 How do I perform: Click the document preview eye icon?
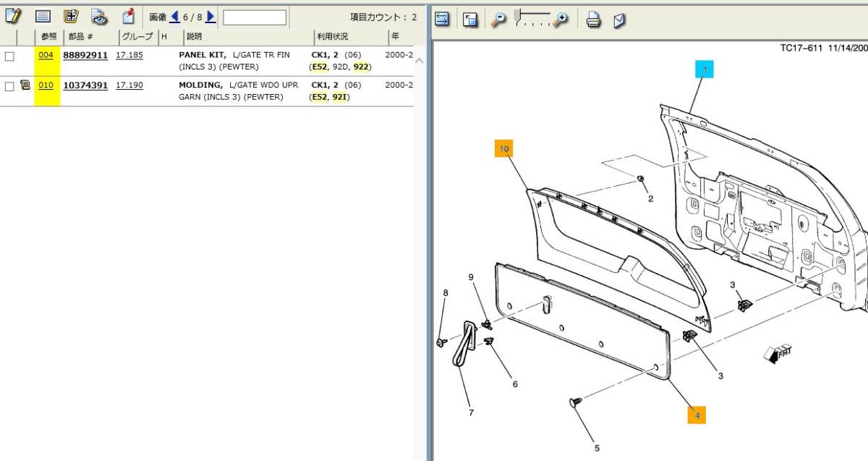point(99,17)
